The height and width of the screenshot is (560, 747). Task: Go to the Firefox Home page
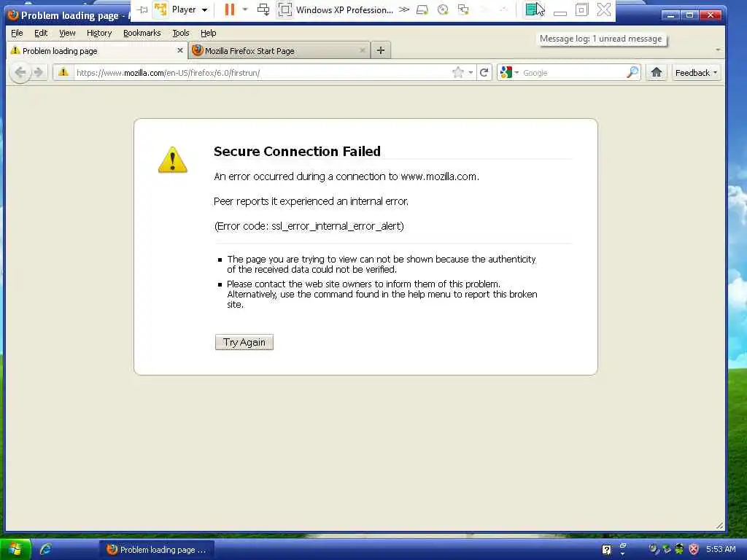tap(657, 72)
